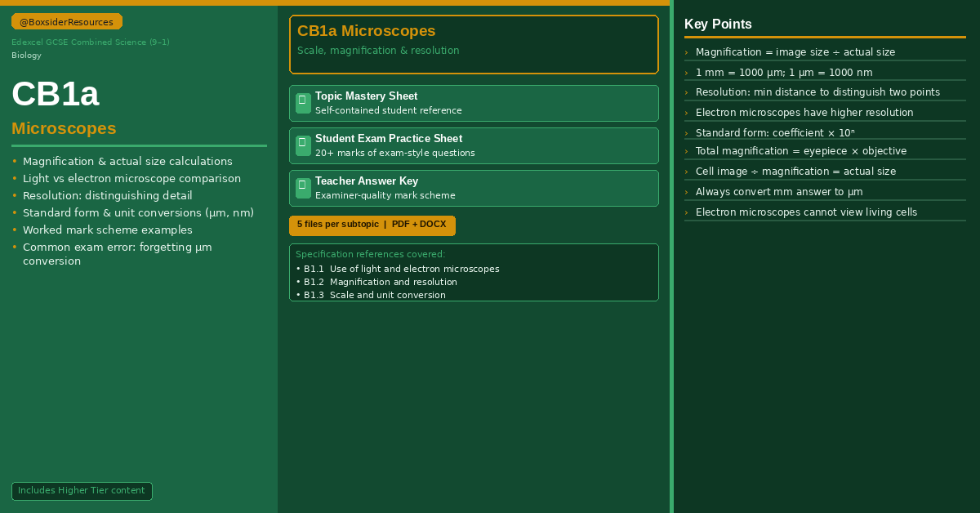Viewport: 980px width, 513px height.
Task: Click 'Scale, magnification & resolution' subtitle
Action: 378,51
